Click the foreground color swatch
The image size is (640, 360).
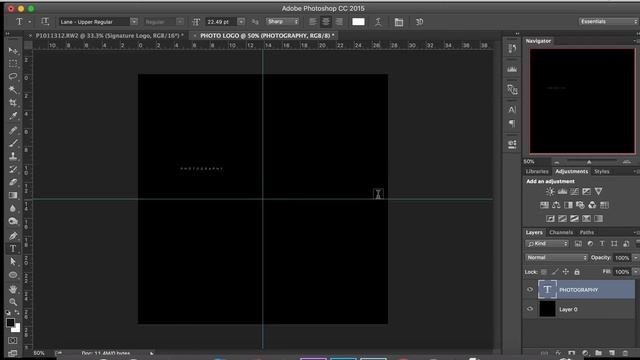pos(10,322)
